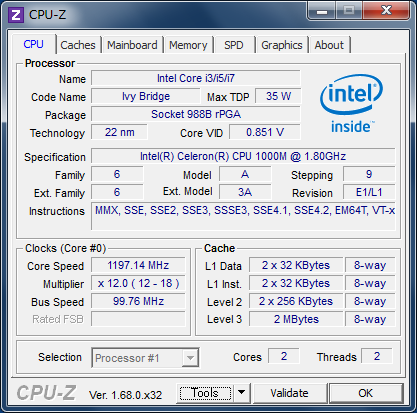
Task: Click the Ver. 1.68.0.x32 version text
Action: click(x=125, y=395)
